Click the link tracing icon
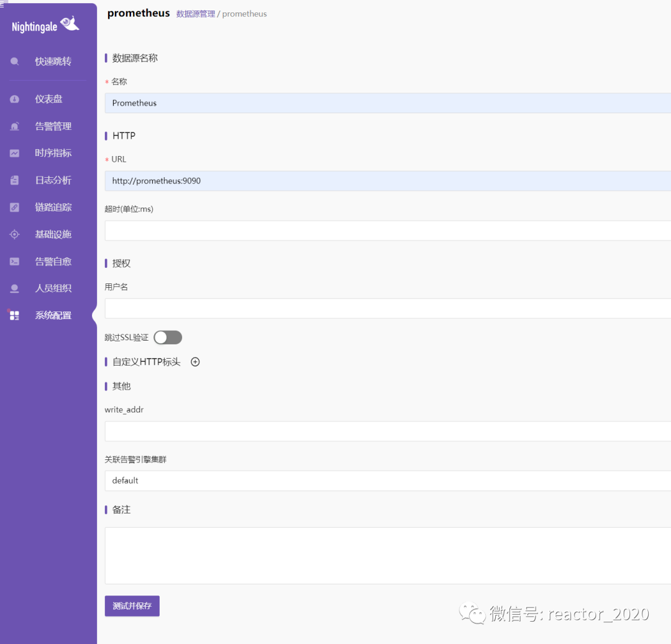The height and width of the screenshot is (644, 671). point(14,207)
